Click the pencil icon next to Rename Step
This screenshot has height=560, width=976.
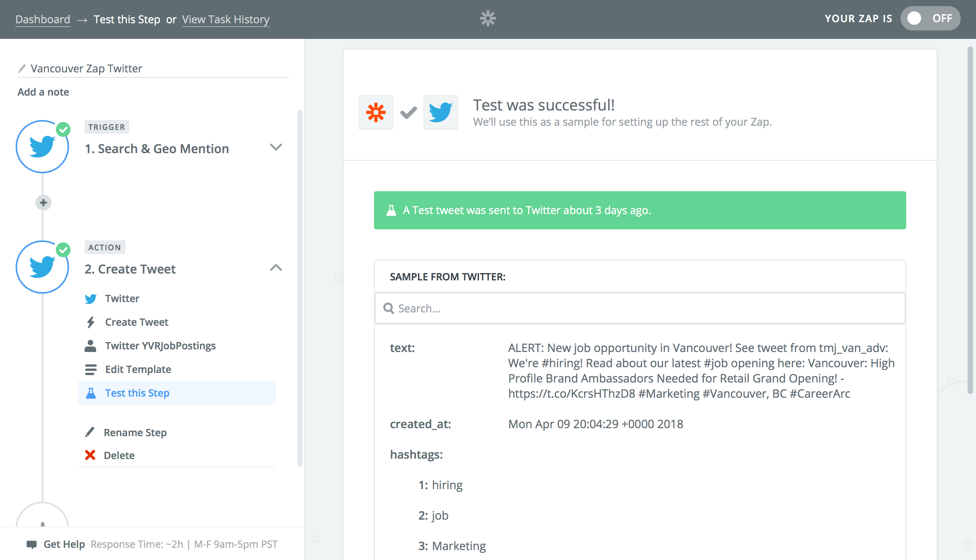90,432
